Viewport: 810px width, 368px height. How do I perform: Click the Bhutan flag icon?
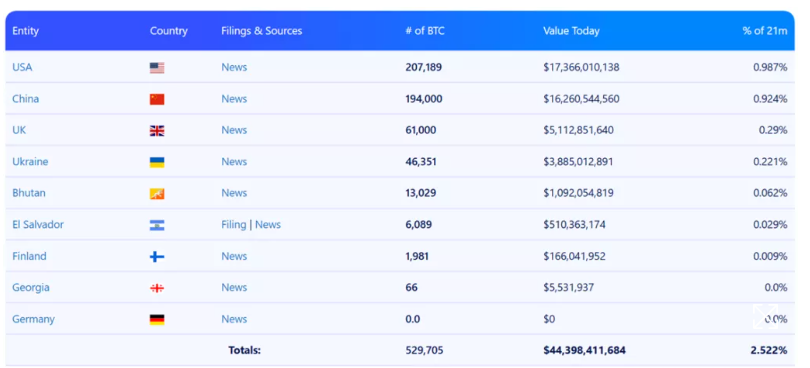tap(157, 194)
